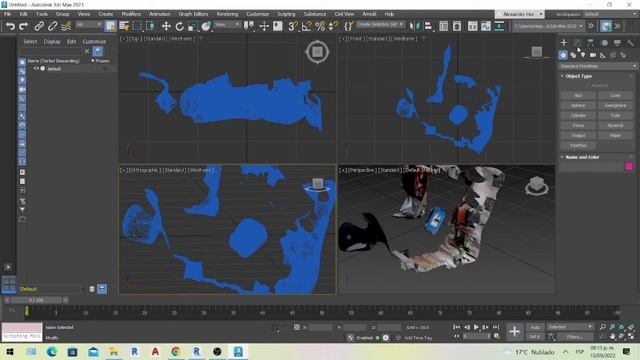Open the Workspaces Default dropdown

(610, 14)
